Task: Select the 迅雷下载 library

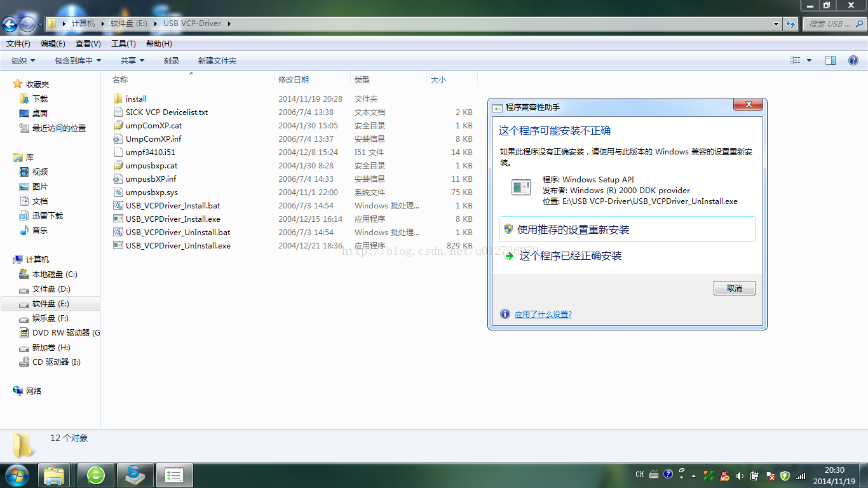Action: [48, 215]
